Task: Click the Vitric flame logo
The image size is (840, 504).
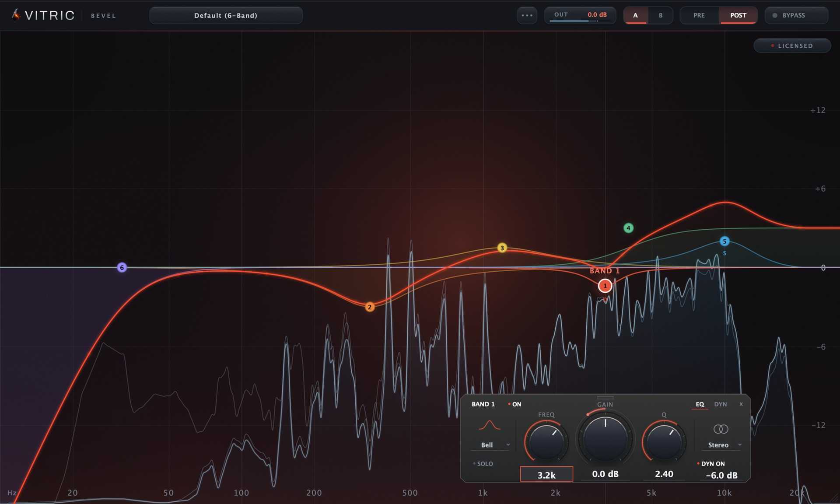Action: (16, 15)
